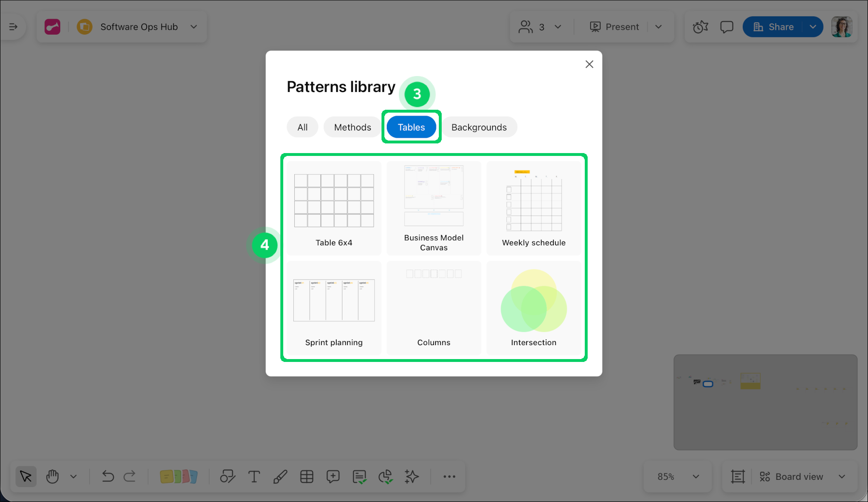This screenshot has width=868, height=502.
Task: Close the Patterns library dialog
Action: point(589,64)
